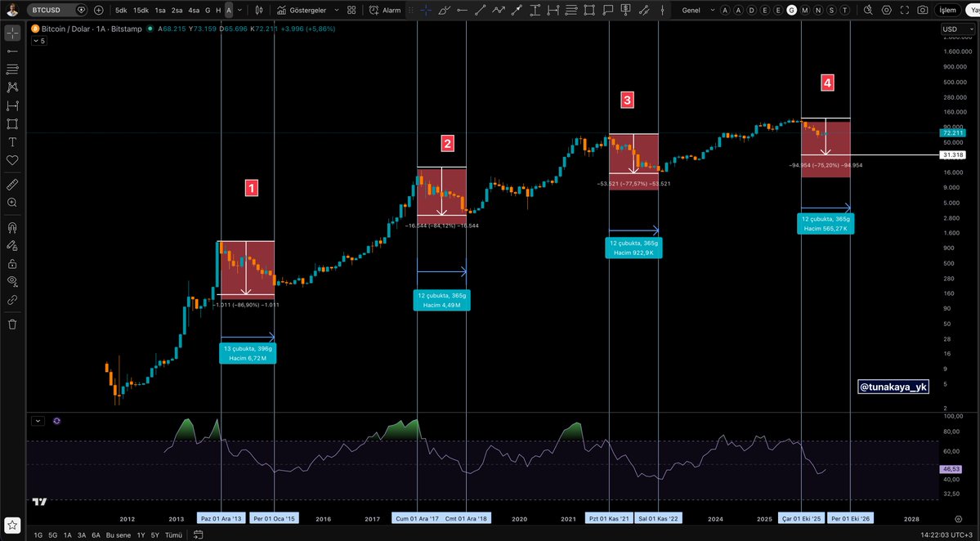Open the favorites star toolbar button
Viewport: 980px width, 541px height.
click(12, 525)
